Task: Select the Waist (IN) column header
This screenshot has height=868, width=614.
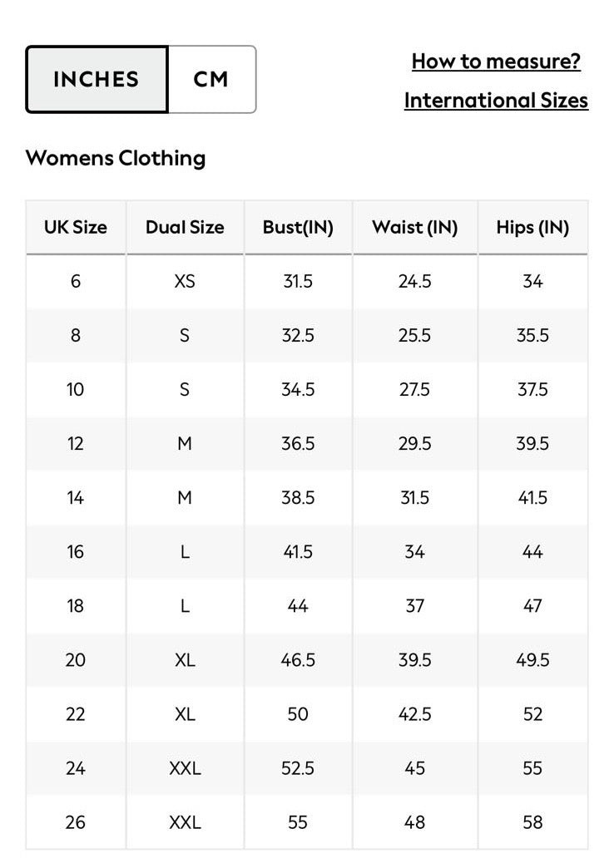Action: pos(414,228)
